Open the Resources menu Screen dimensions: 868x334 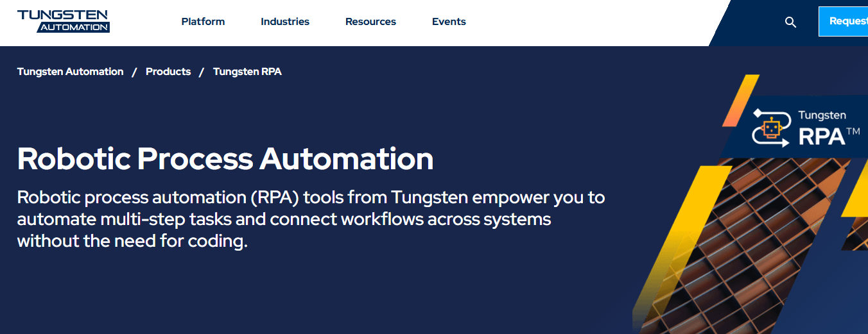click(x=370, y=22)
